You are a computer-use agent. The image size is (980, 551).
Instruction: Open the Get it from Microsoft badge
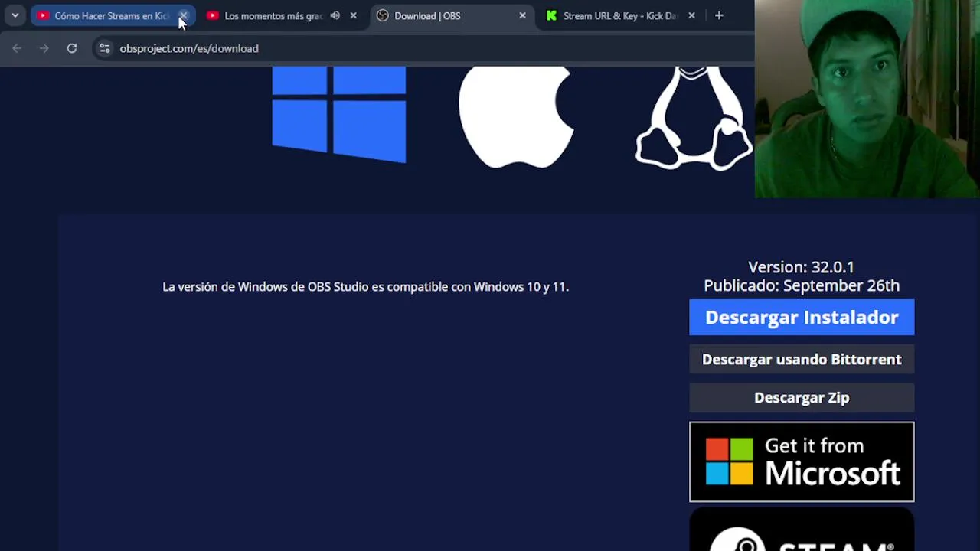(x=802, y=462)
